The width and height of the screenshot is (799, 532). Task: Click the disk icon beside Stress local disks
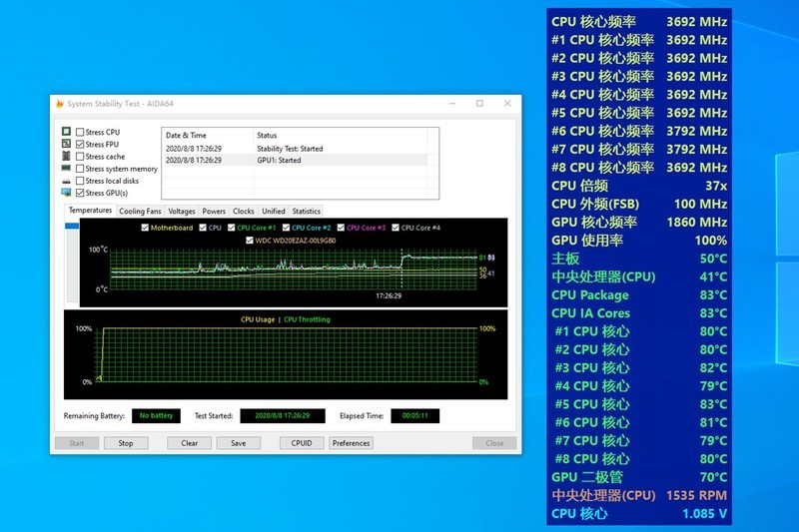[x=66, y=181]
